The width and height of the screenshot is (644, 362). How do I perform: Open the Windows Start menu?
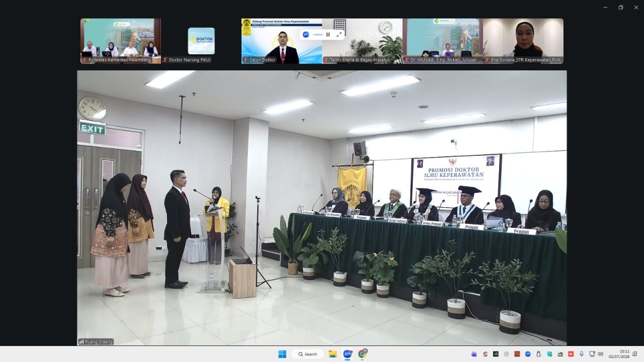coord(282,354)
